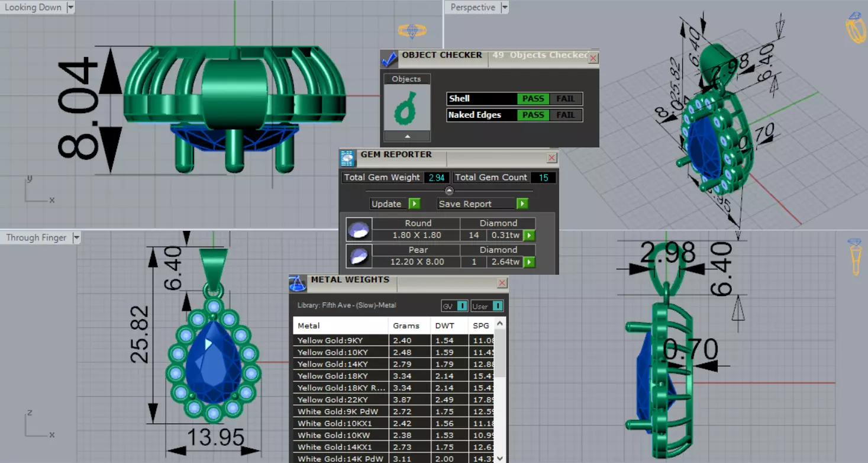Image resolution: width=868 pixels, height=463 pixels.
Task: Sort by the Grams column header
Action: (x=409, y=326)
